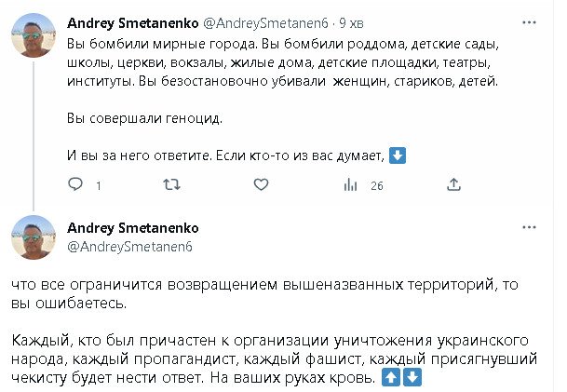This screenshot has height=392, width=567.
Task: Click the view count "26"
Action: pos(376,186)
